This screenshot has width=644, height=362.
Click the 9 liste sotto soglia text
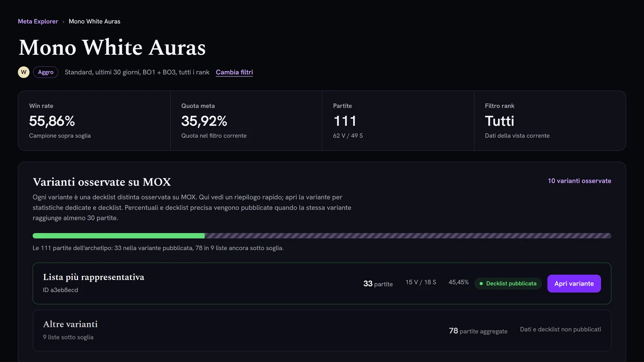[68, 337]
